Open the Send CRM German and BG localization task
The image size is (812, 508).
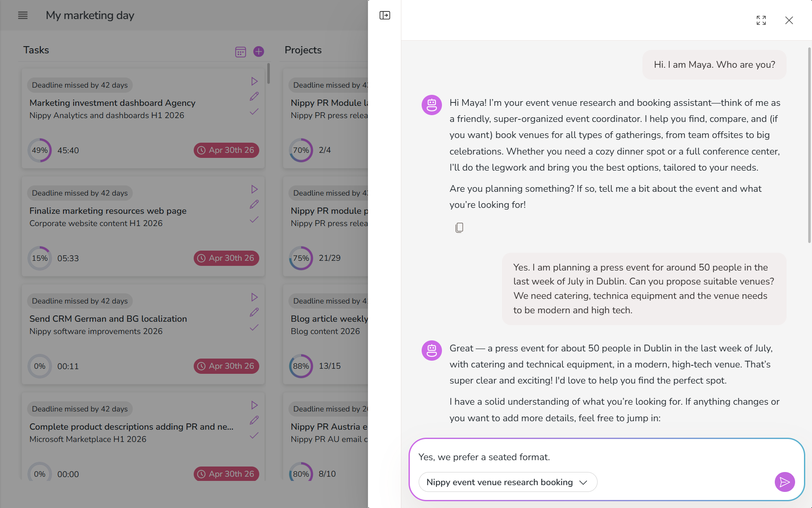tap(108, 319)
